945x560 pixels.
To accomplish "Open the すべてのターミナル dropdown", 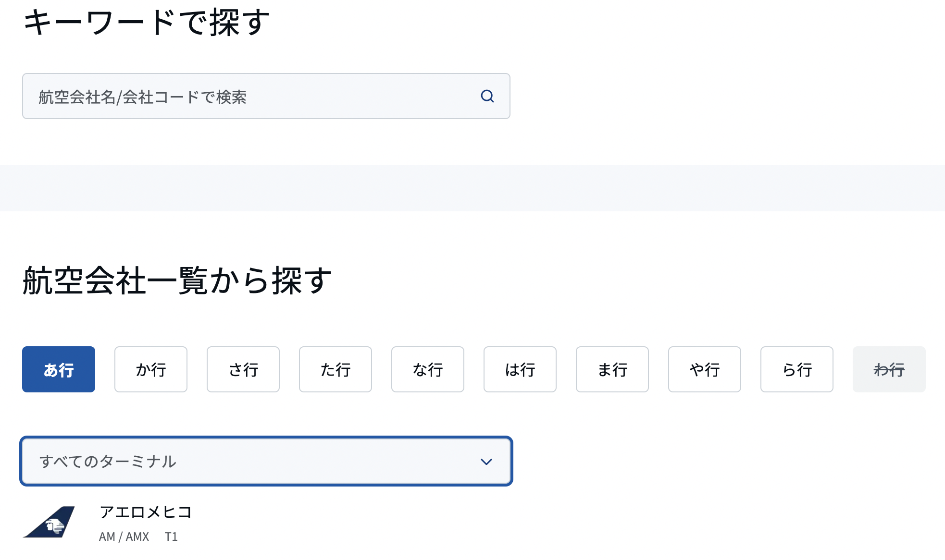I will (x=266, y=461).
